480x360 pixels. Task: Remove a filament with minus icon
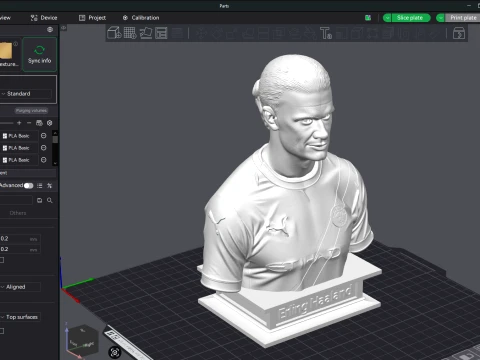click(29, 123)
